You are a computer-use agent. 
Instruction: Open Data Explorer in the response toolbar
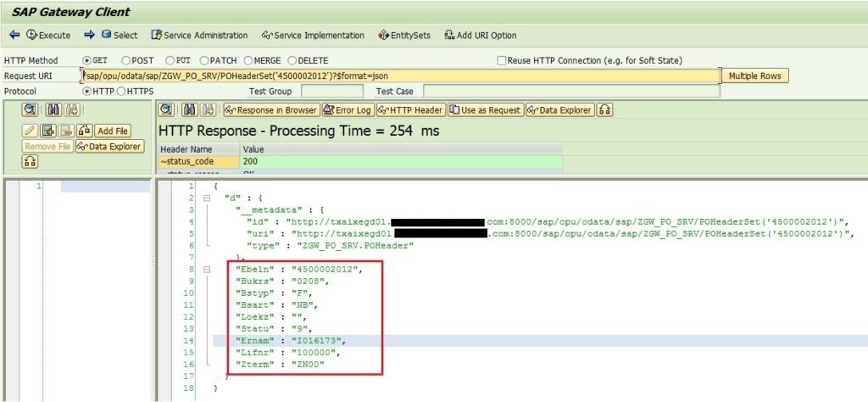(560, 109)
